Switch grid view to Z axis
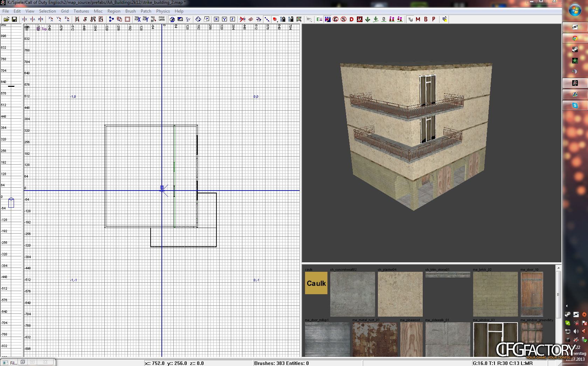This screenshot has width=588, height=366. coord(232,19)
